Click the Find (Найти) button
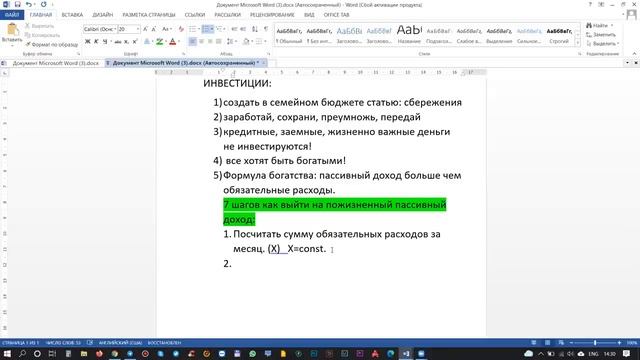Image resolution: width=640 pixels, height=360 pixels. [598, 26]
